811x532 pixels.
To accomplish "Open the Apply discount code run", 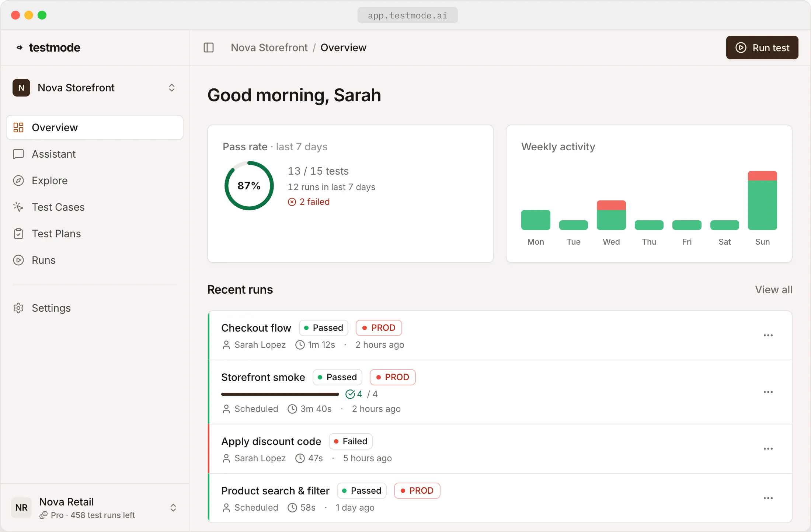I will [x=500, y=449].
